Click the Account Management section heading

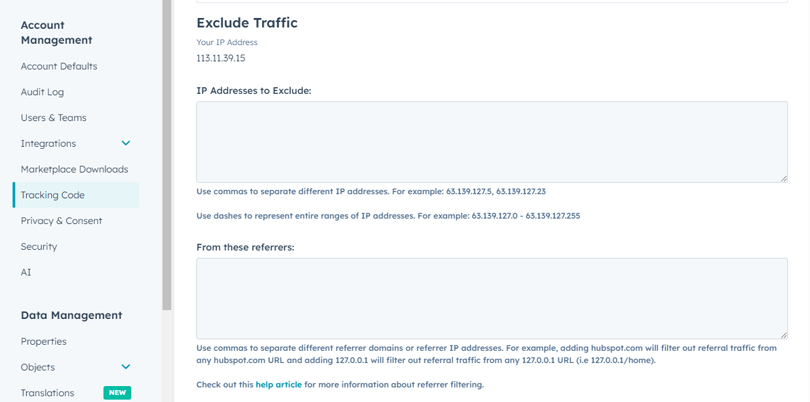click(x=56, y=33)
